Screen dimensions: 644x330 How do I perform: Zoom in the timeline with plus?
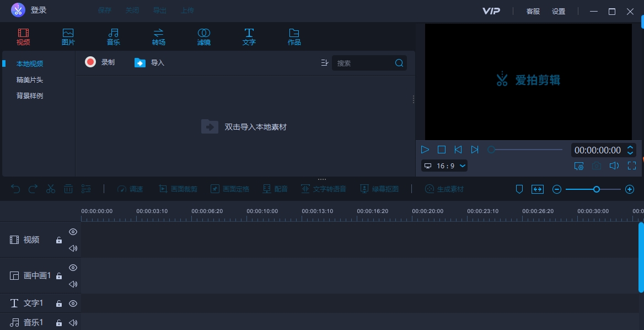[630, 189]
